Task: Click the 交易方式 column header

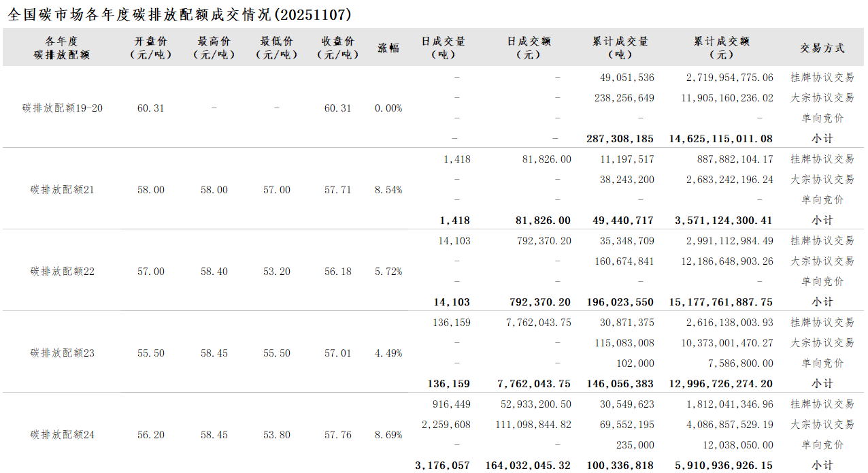Action: point(822,48)
